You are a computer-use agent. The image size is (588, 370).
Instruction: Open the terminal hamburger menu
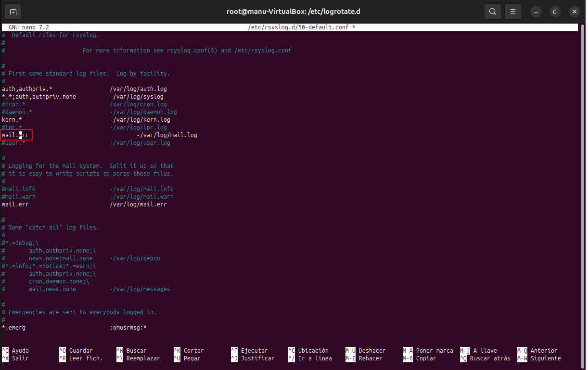(513, 12)
